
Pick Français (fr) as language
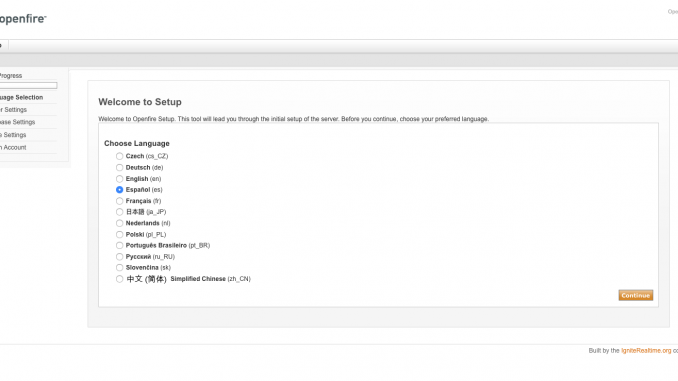119,201
